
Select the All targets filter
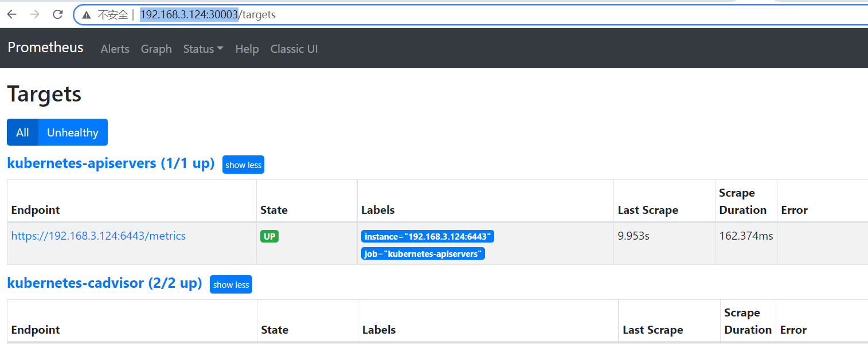point(22,132)
